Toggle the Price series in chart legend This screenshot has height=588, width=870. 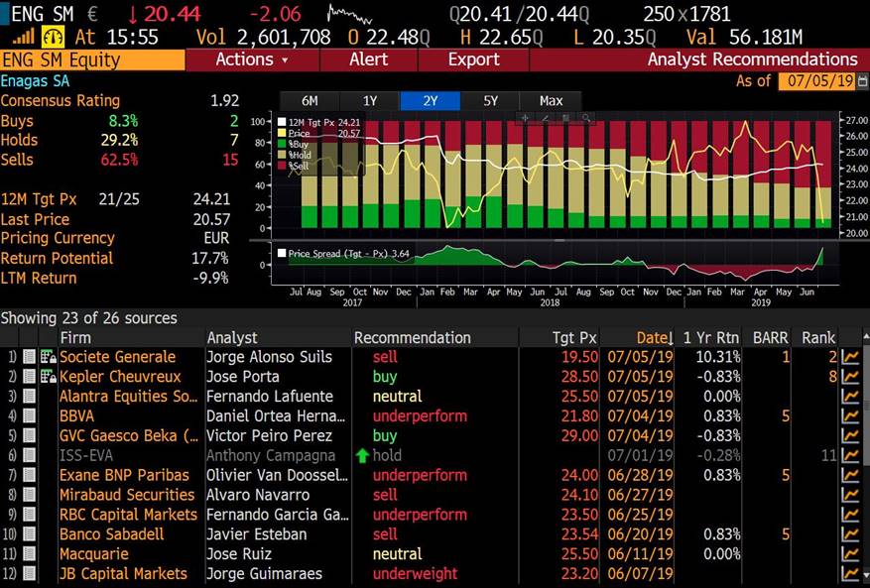(x=282, y=134)
